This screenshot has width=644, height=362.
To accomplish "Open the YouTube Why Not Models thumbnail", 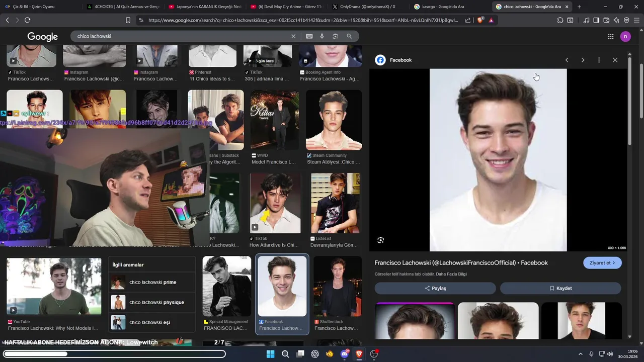I will click(54, 286).
